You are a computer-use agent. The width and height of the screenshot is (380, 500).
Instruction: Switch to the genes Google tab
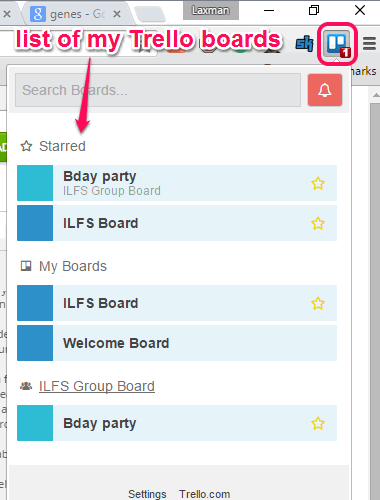pyautogui.click(x=77, y=14)
